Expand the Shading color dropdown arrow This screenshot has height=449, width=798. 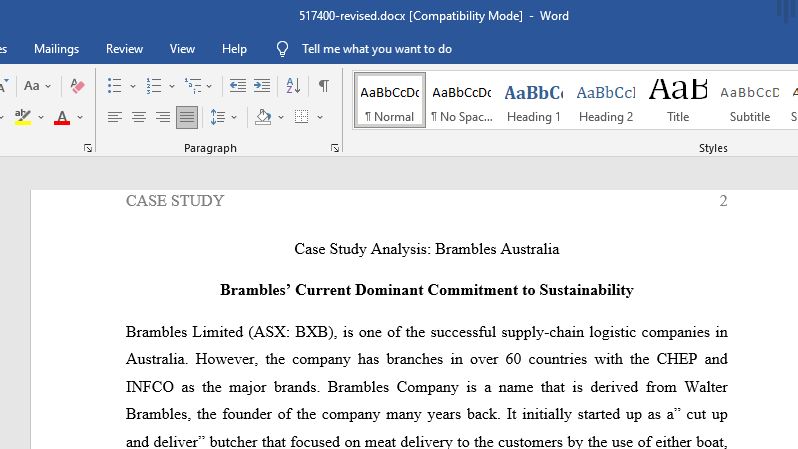(x=281, y=118)
